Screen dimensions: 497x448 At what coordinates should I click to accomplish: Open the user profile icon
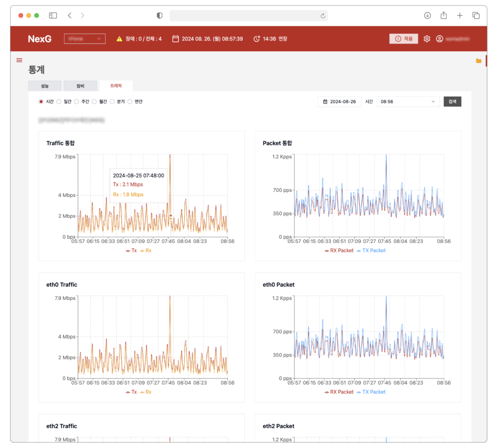pos(439,39)
